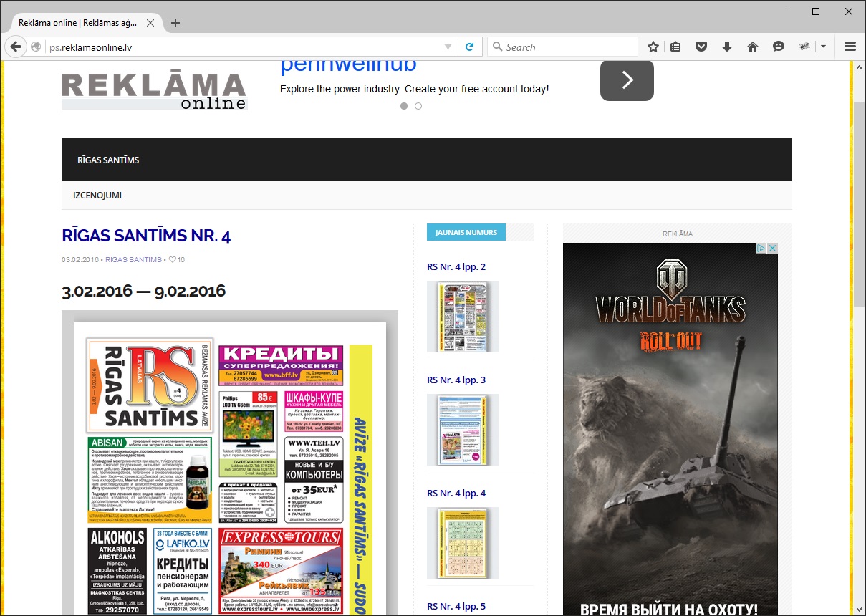Open RS Nr. 4 lpp. 3 link
Viewport: 866px width, 616px height.
(x=456, y=380)
